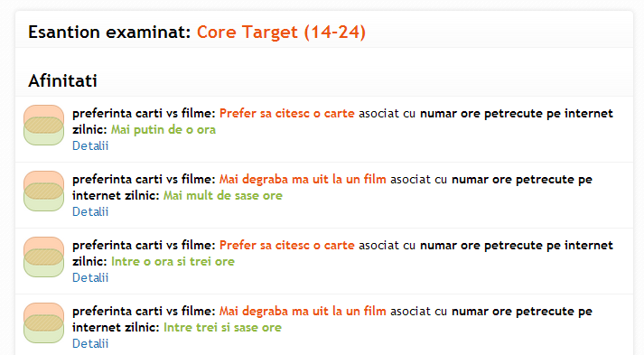Click the green 'Intre o ora si trei ore' value
Viewport: 644px width, 355px height.
click(x=173, y=262)
